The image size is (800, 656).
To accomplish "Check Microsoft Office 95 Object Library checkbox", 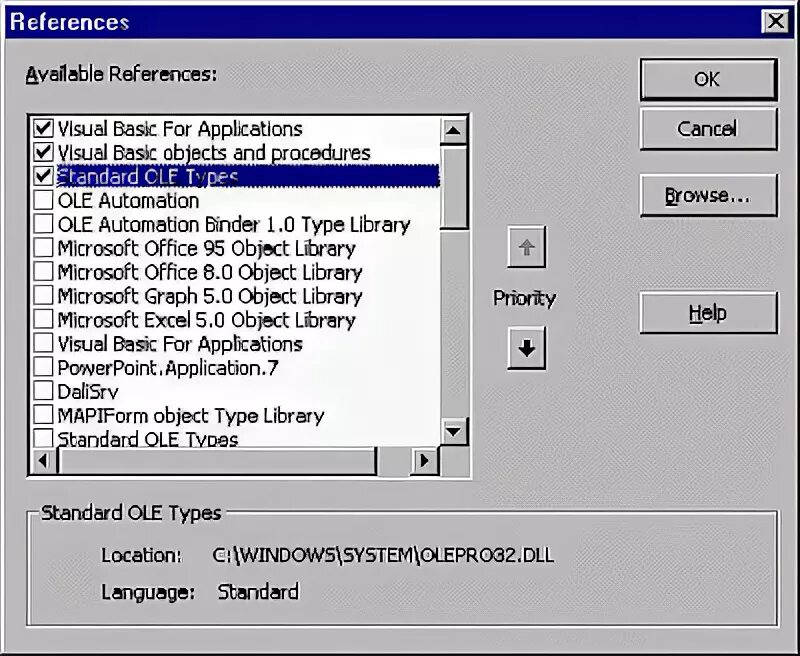I will click(43, 248).
